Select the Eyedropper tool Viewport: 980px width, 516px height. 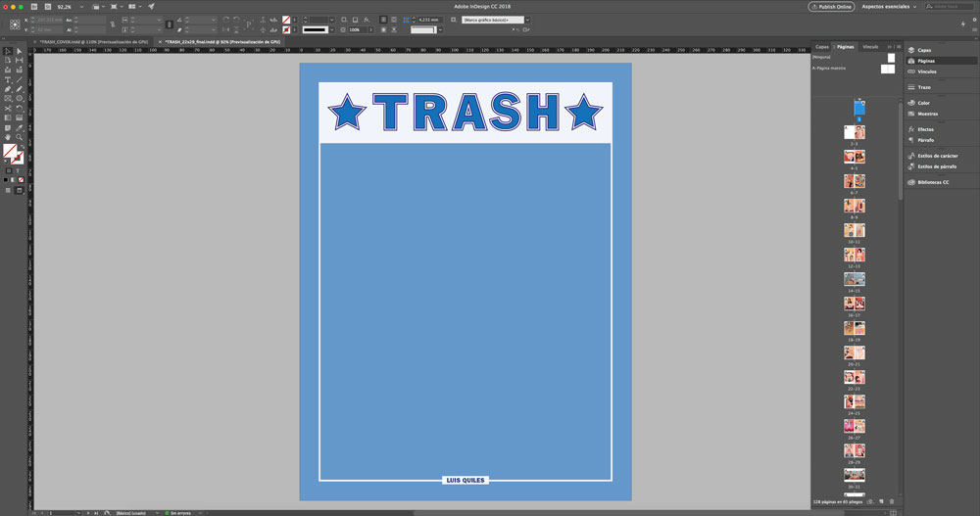(x=20, y=127)
